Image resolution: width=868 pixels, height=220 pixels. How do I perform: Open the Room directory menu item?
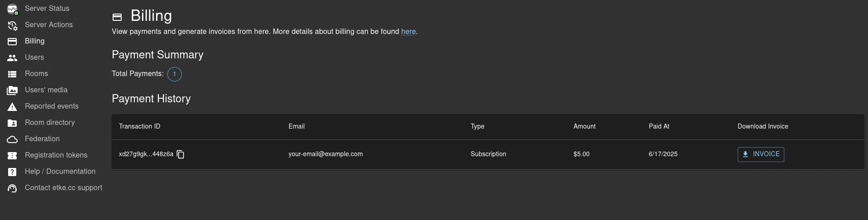pyautogui.click(x=50, y=123)
